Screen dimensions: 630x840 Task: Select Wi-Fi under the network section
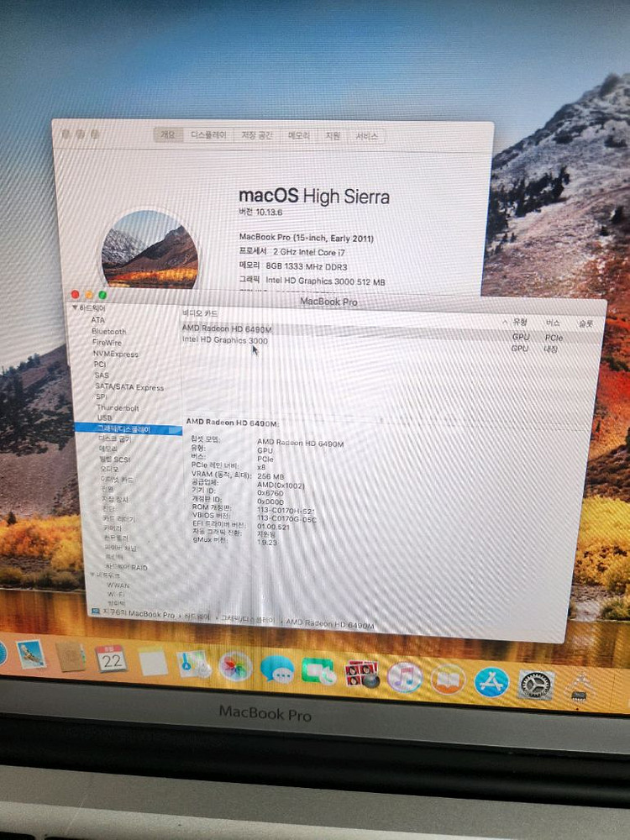coord(116,594)
